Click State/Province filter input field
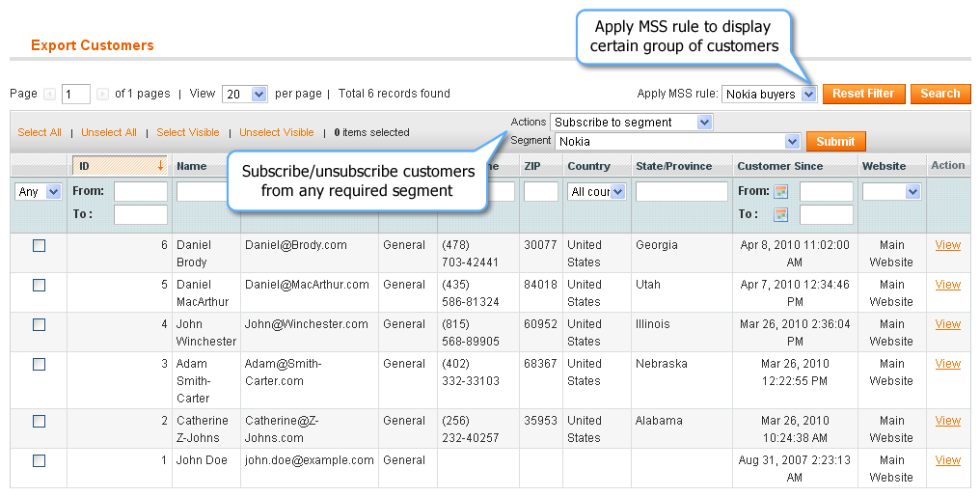This screenshot has width=980, height=497. coord(682,191)
